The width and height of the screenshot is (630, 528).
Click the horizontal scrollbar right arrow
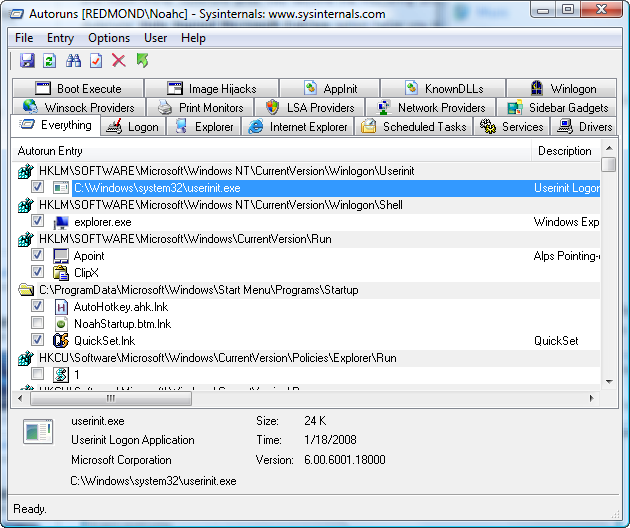coord(591,398)
